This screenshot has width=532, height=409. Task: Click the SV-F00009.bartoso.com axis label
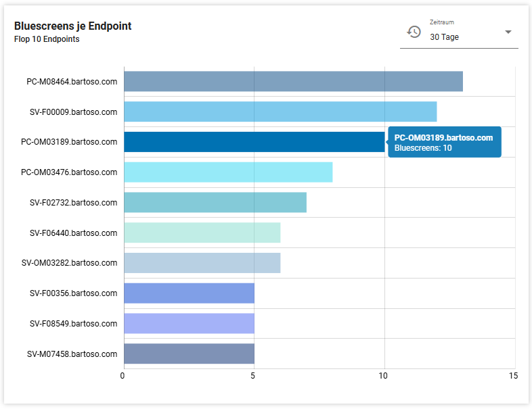pos(73,112)
